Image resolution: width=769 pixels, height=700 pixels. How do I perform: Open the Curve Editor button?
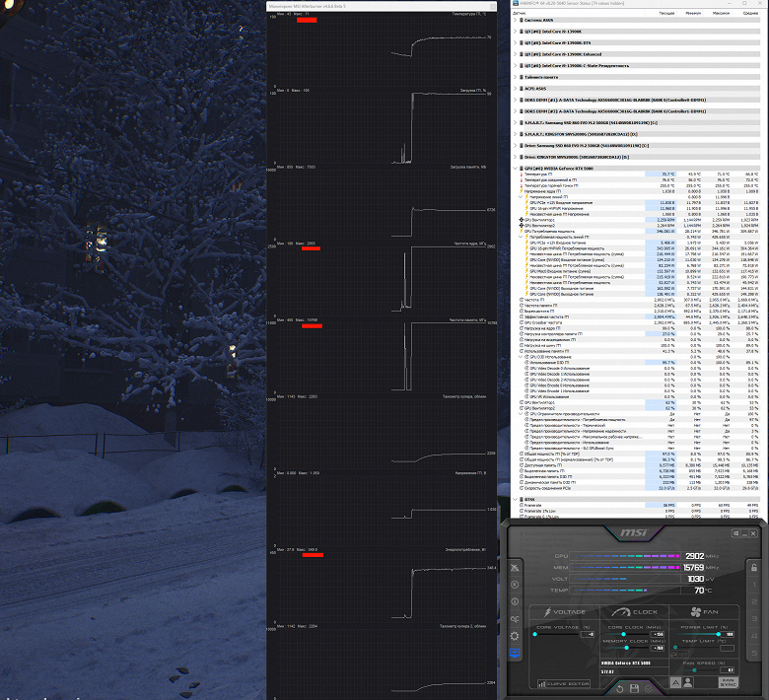click(564, 683)
